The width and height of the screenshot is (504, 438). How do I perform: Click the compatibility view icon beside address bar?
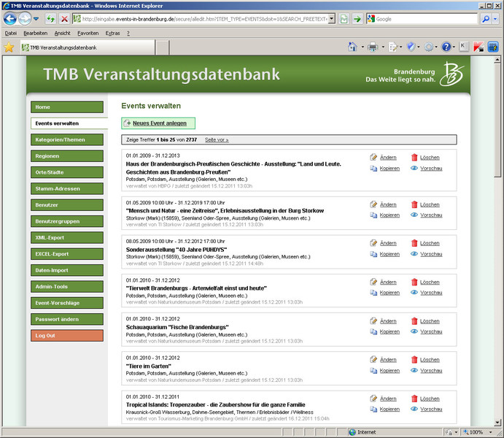pos(344,19)
